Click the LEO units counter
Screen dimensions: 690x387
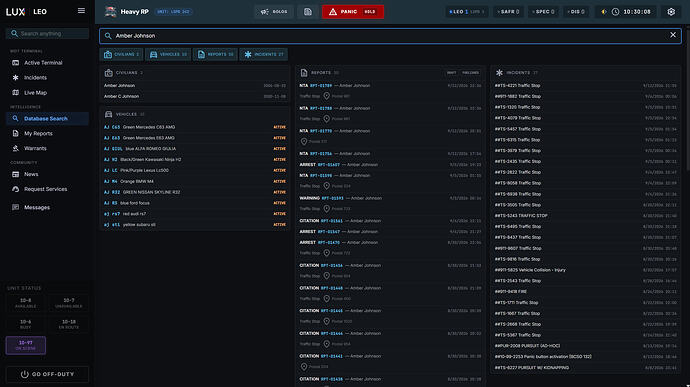pyautogui.click(x=466, y=12)
